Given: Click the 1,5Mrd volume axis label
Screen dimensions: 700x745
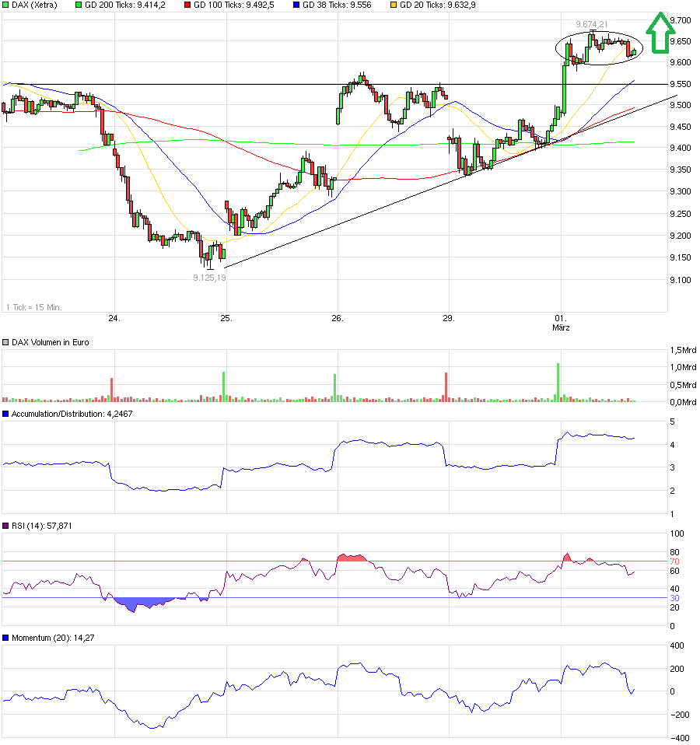Looking at the screenshot, I should pos(683,350).
